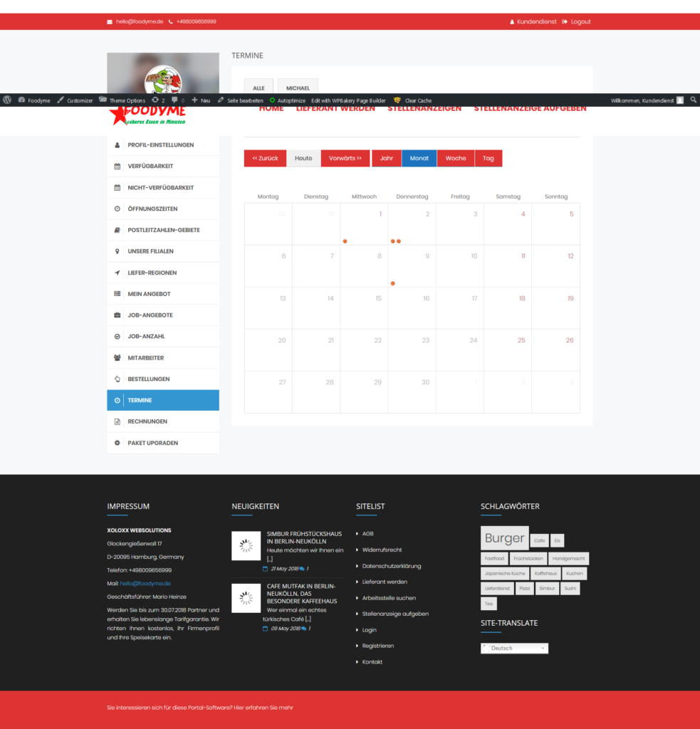Click the WordPress logo in admin bar

[x=7, y=100]
